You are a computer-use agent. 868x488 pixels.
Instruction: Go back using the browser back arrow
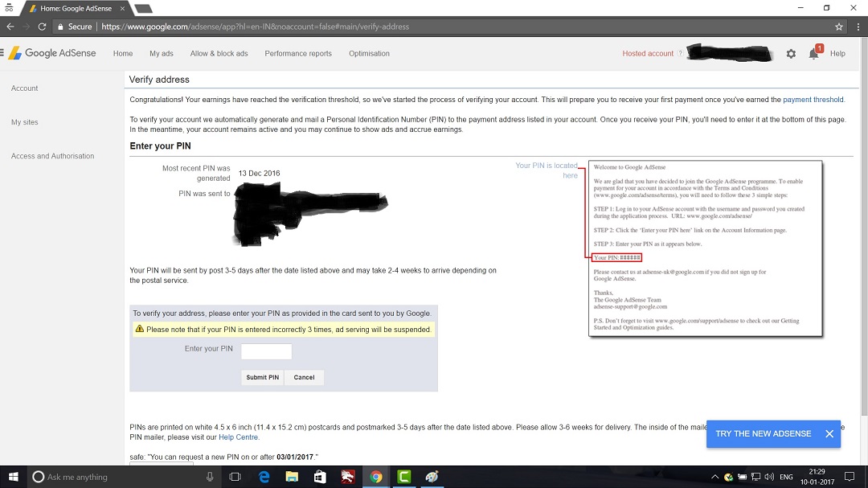point(10,27)
